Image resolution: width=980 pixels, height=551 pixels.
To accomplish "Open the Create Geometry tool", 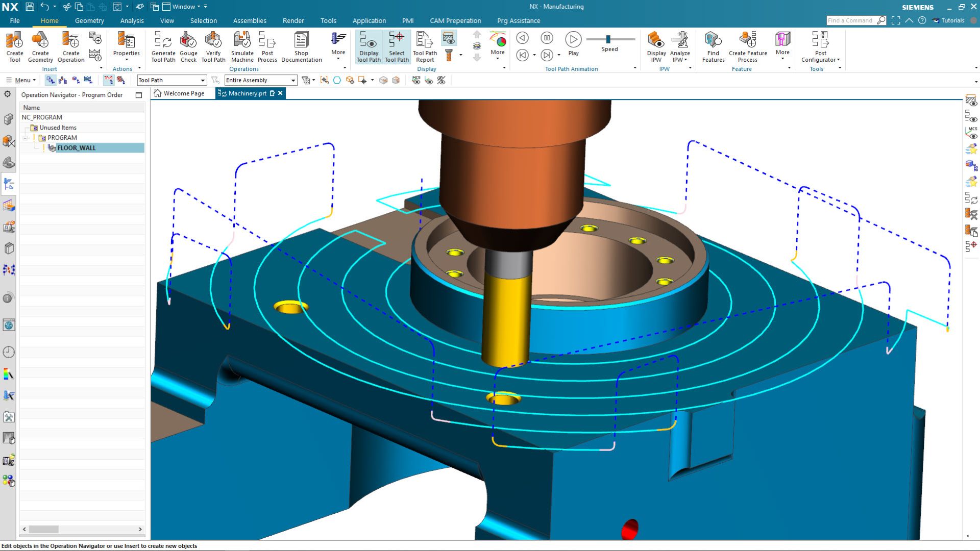I will pyautogui.click(x=41, y=46).
